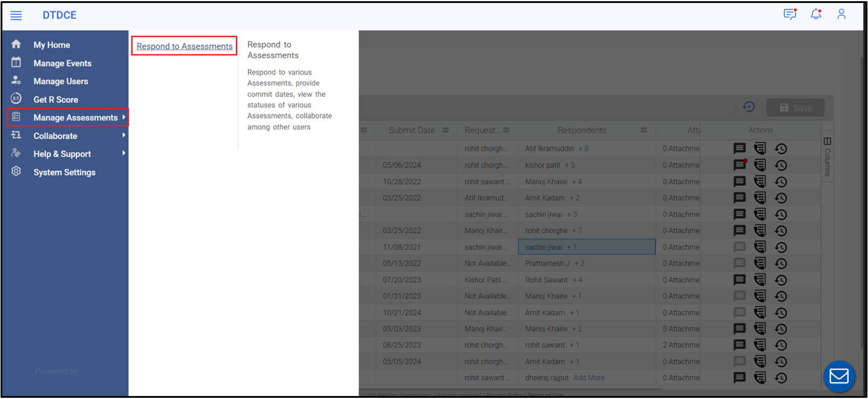The width and height of the screenshot is (868, 399).
Task: Open response list icon in rohit sawant +1 row
Action: 760,345
